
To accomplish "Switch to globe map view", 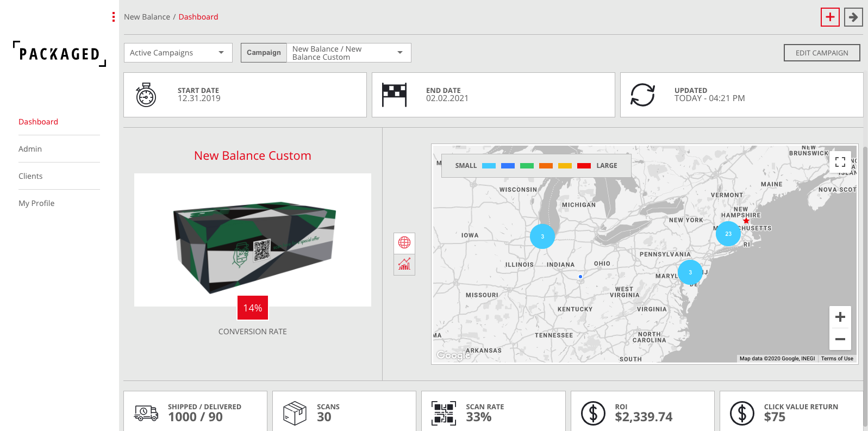I will coord(404,243).
